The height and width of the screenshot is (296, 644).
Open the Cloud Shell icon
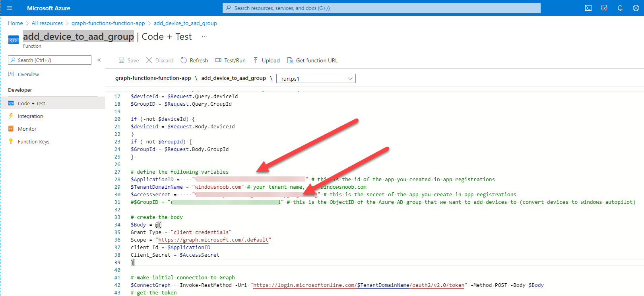pyautogui.click(x=588, y=8)
